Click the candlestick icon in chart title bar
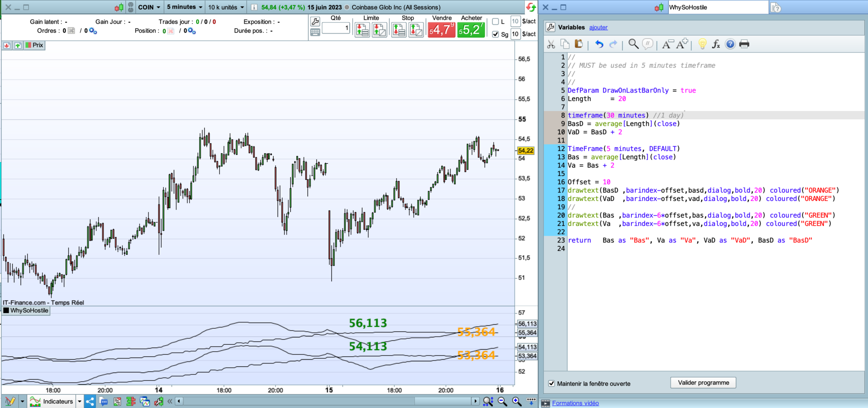This screenshot has width=868, height=408. click(119, 7)
